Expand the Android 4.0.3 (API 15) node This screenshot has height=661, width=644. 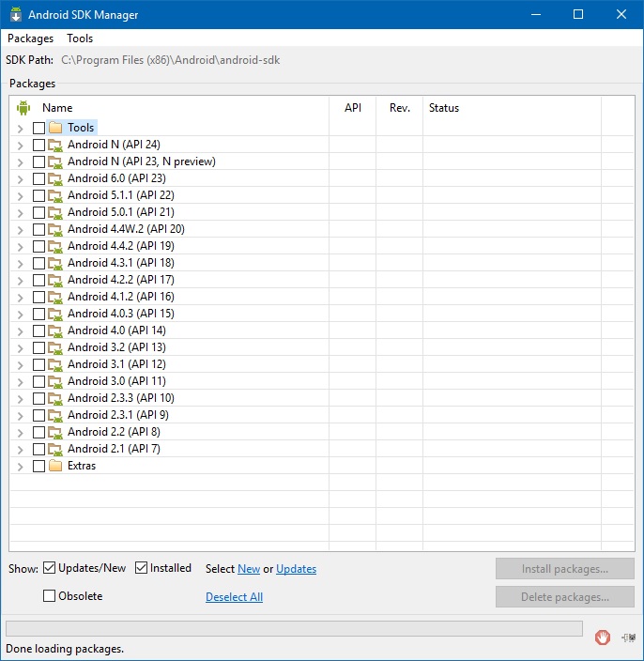pyautogui.click(x=20, y=314)
